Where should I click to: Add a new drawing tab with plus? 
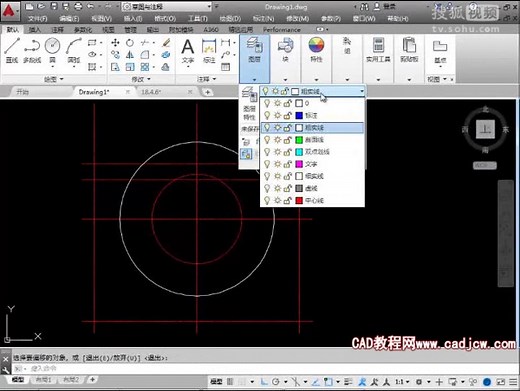click(207, 92)
